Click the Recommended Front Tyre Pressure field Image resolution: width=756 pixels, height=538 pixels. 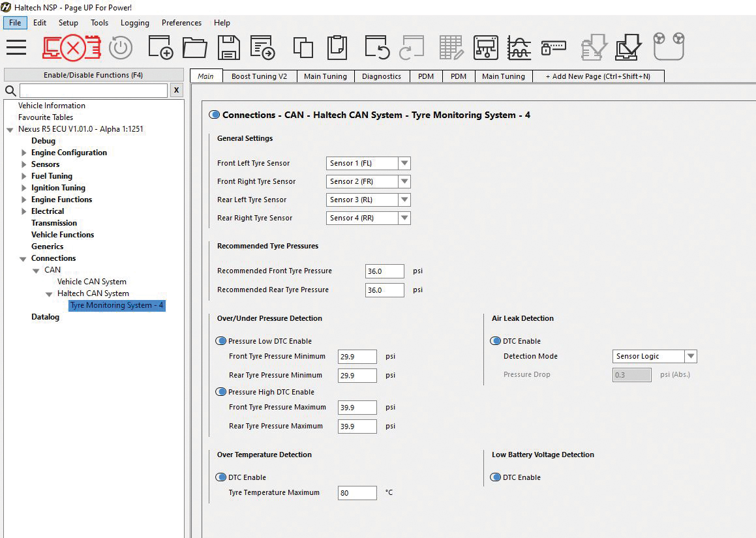(384, 271)
